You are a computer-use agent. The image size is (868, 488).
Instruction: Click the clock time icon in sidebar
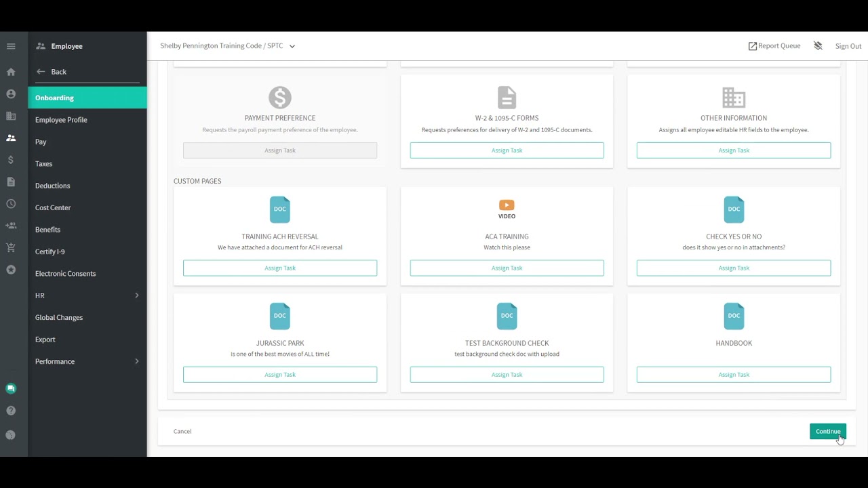tap(11, 204)
